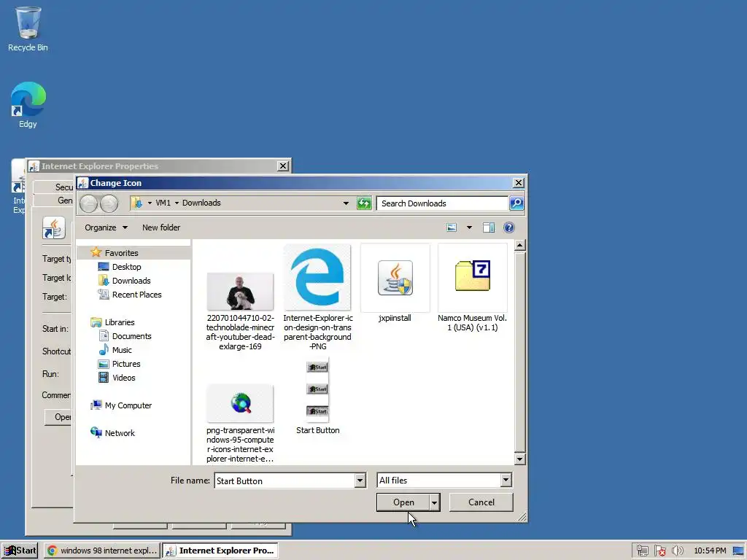747x560 pixels.
Task: Click Downloads in the address breadcrumb
Action: pyautogui.click(x=201, y=203)
